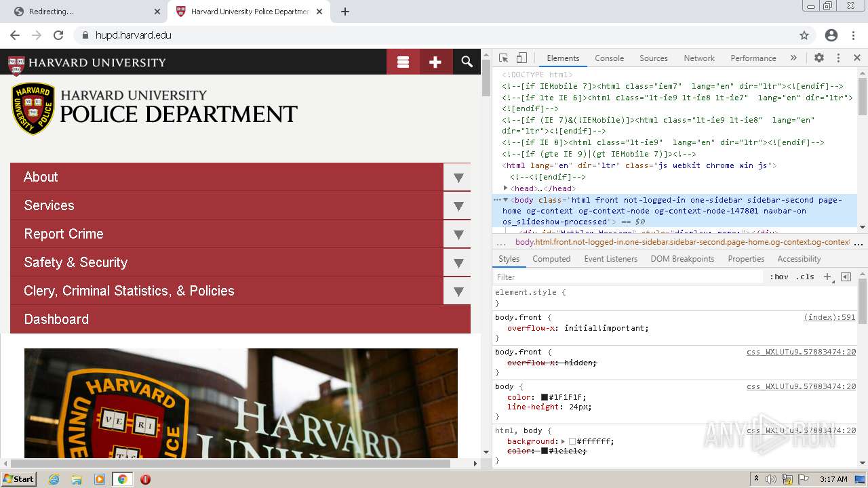The height and width of the screenshot is (488, 868).
Task: Open the #ffffff background color swatch
Action: tap(572, 441)
